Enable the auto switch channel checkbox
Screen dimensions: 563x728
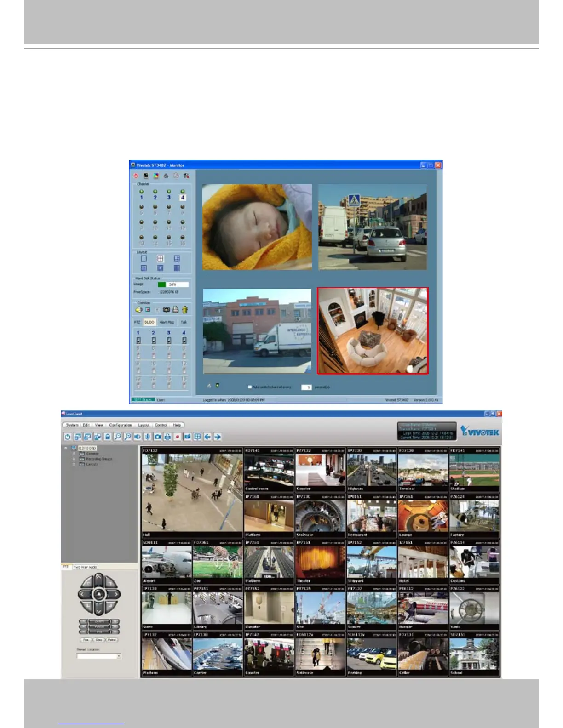pyautogui.click(x=250, y=387)
